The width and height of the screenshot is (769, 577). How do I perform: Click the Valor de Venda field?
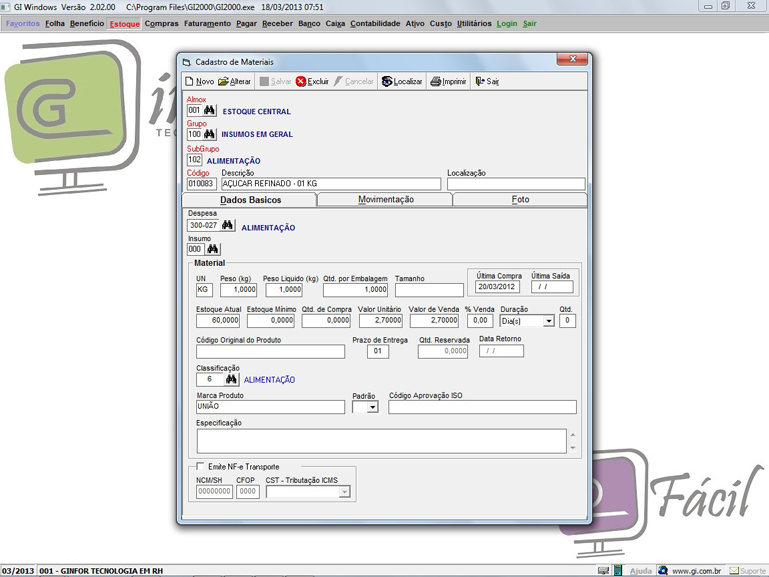tap(435, 321)
